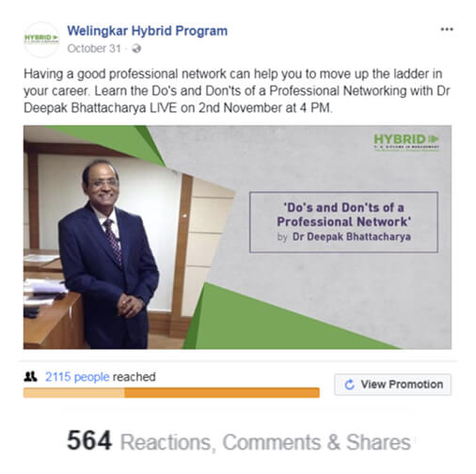The height and width of the screenshot is (474, 476).
Task: Click the refresh icon in View Promotion
Action: point(349,385)
